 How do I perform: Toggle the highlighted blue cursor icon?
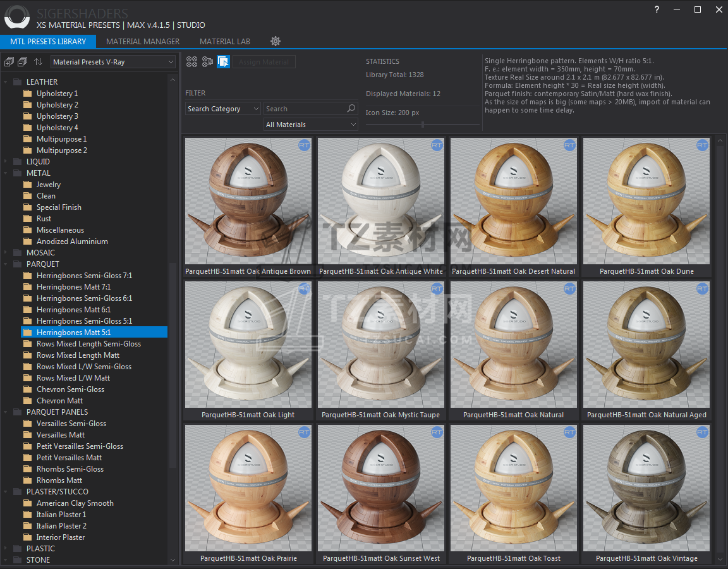[x=223, y=62]
